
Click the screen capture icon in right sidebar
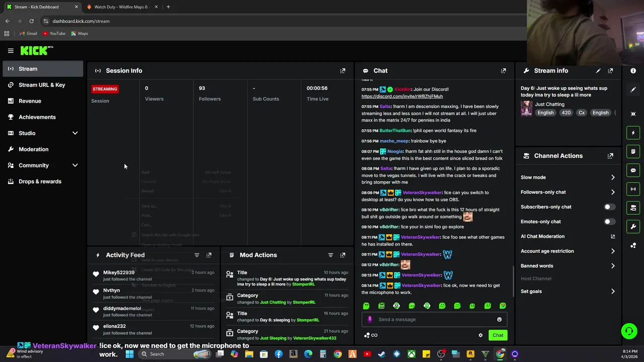click(x=633, y=114)
